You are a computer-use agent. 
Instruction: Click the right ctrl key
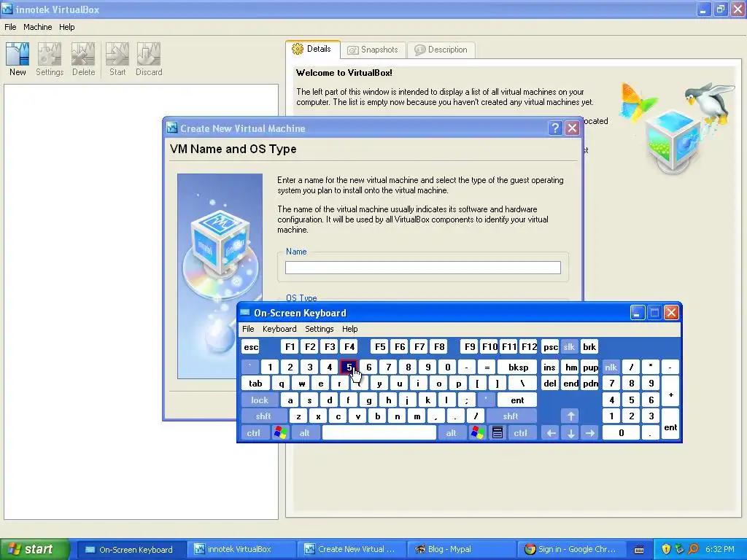(x=521, y=433)
